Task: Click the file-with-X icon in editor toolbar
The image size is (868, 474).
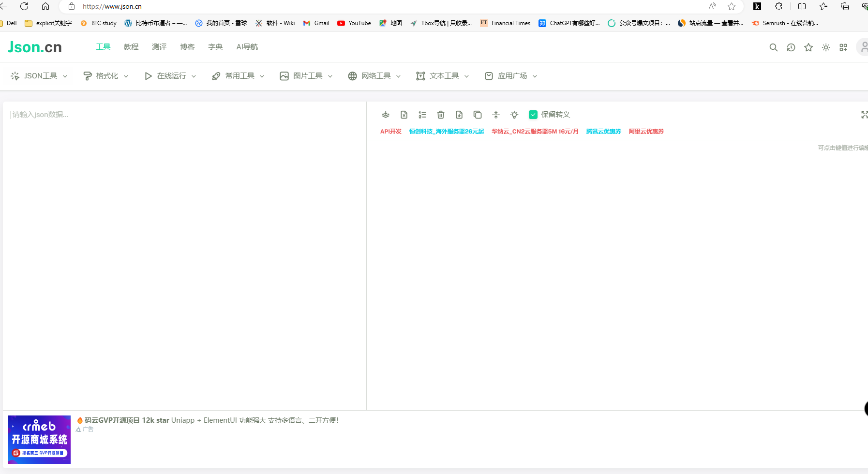Action: click(x=404, y=115)
